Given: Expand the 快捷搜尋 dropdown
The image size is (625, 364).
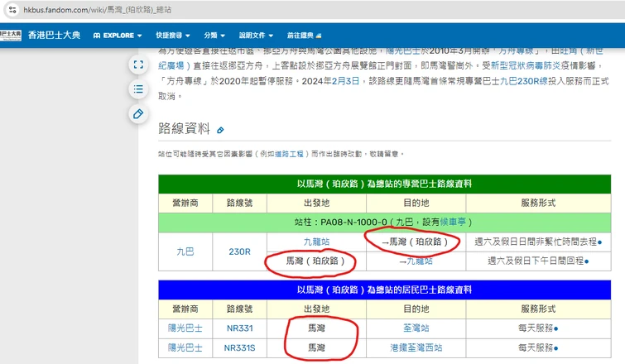Looking at the screenshot, I should point(172,36).
